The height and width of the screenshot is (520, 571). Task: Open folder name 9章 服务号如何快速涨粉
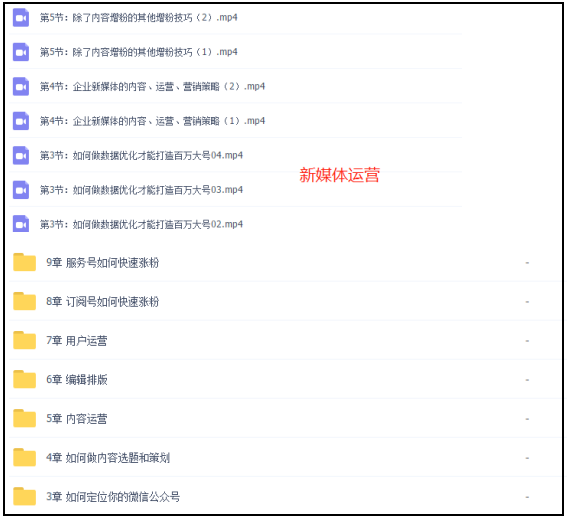click(x=103, y=263)
